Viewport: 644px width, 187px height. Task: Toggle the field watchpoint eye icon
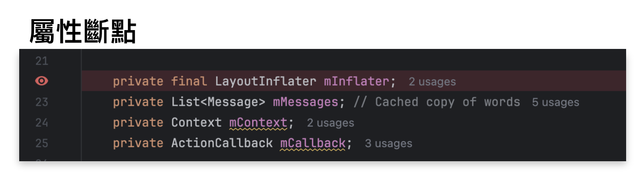tap(41, 81)
